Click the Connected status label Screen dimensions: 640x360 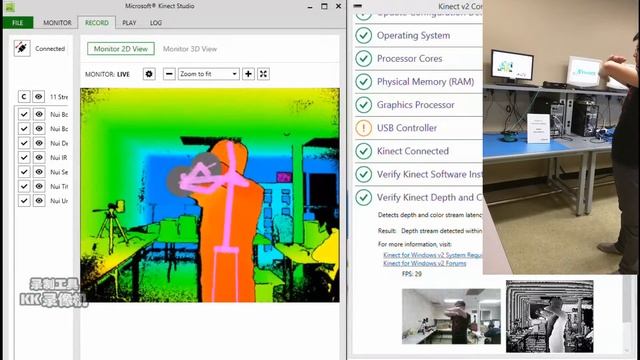50,49
